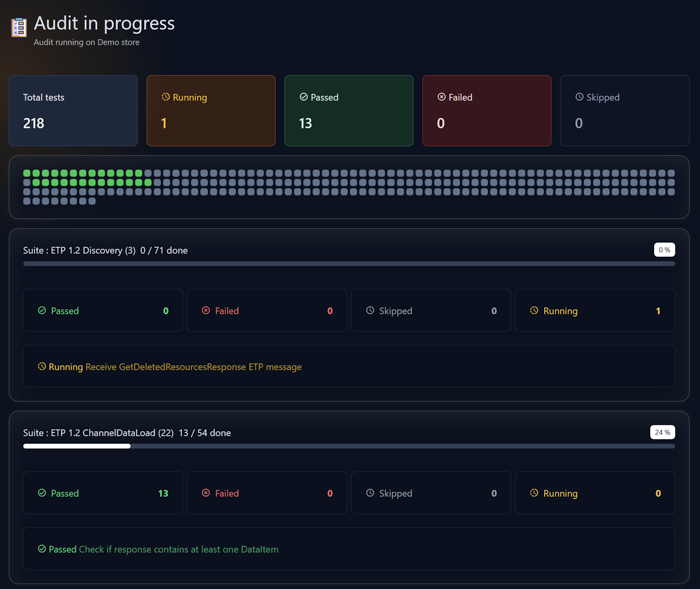The width and height of the screenshot is (700, 589).
Task: Click Passed check icon in Discovery suite
Action: click(42, 311)
